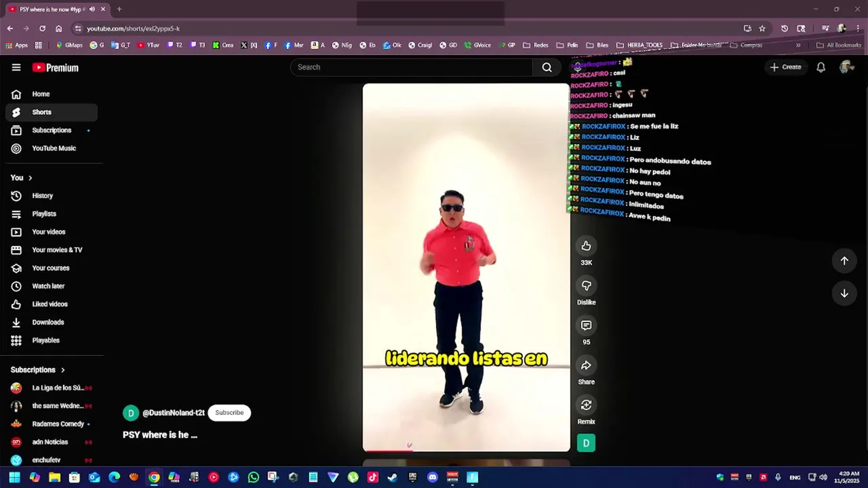Select Shorts in the sidebar
The image size is (868, 488).
(52, 113)
